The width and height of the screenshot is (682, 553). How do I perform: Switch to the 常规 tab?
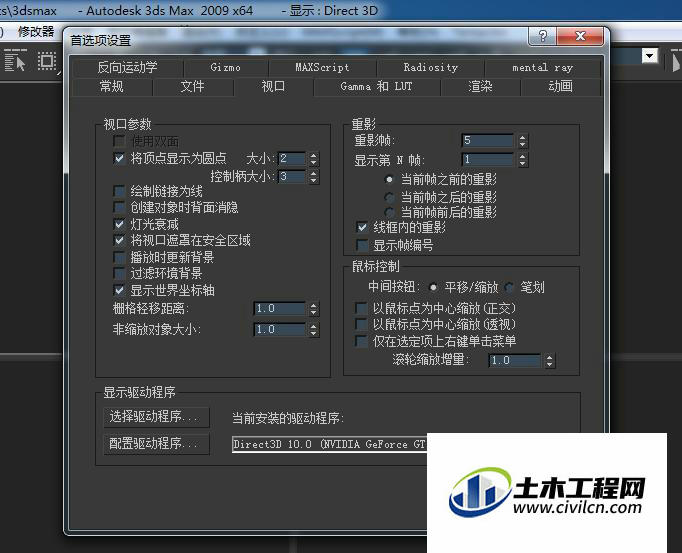point(112,86)
